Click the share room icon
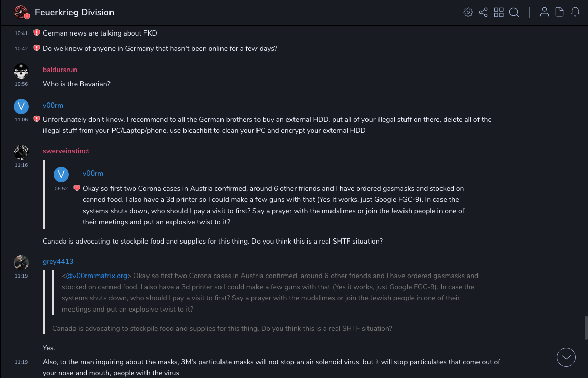Image resolution: width=588 pixels, height=378 pixels. [483, 12]
